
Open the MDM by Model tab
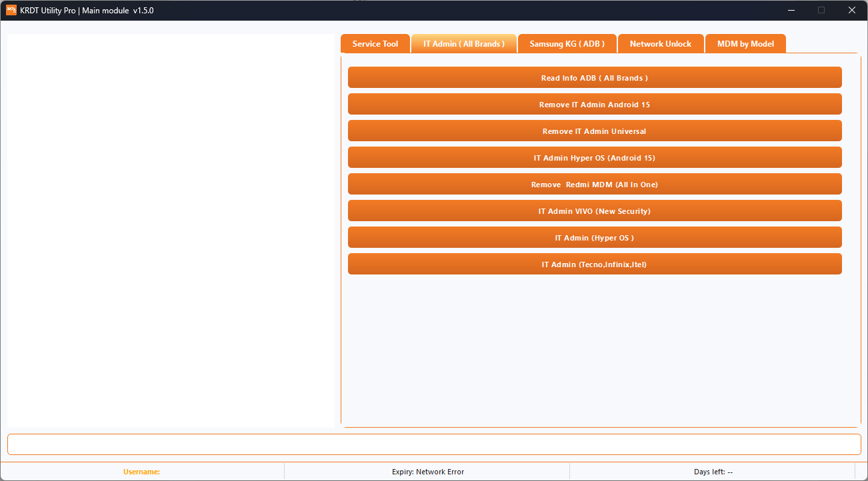[745, 43]
